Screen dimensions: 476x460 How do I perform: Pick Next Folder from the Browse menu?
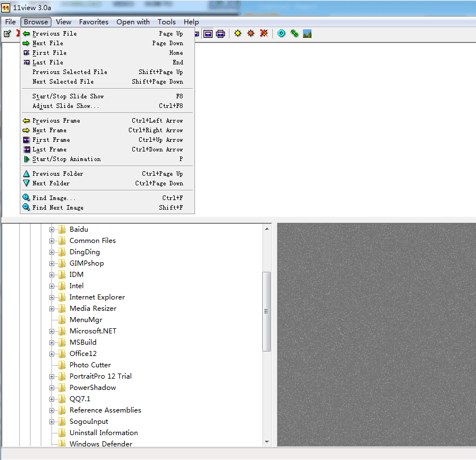51,184
